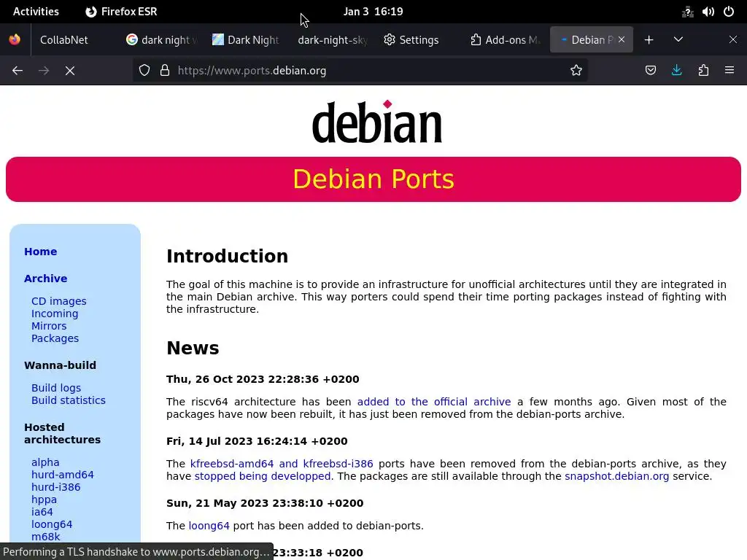This screenshot has height=560, width=747.
Task: Click the 'Thu, 26 Oct 2023' news date
Action: pos(263,379)
